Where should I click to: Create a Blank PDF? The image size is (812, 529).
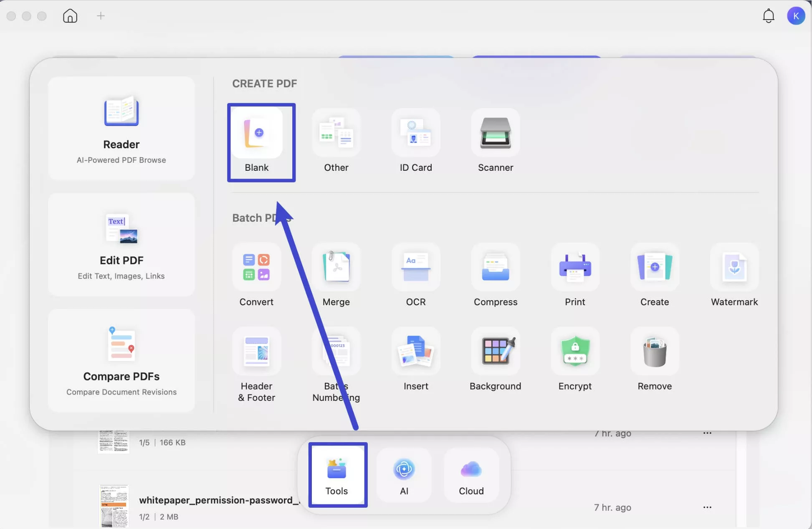tap(257, 134)
